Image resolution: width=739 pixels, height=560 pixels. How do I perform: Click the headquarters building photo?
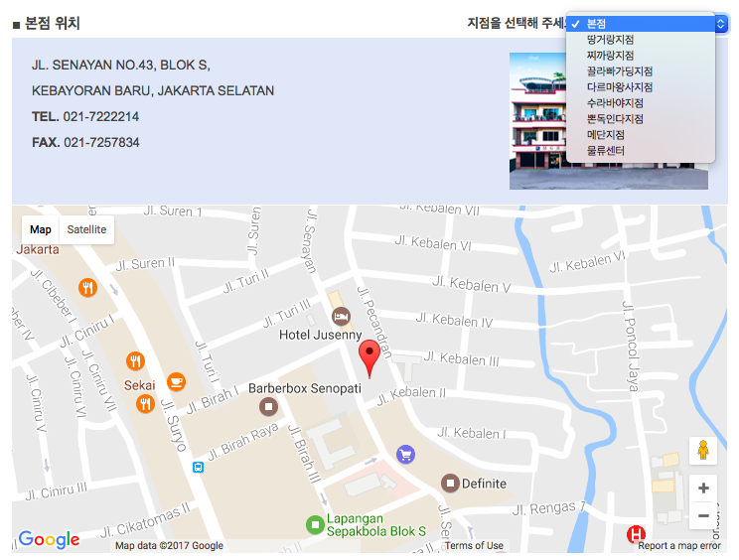[609, 121]
